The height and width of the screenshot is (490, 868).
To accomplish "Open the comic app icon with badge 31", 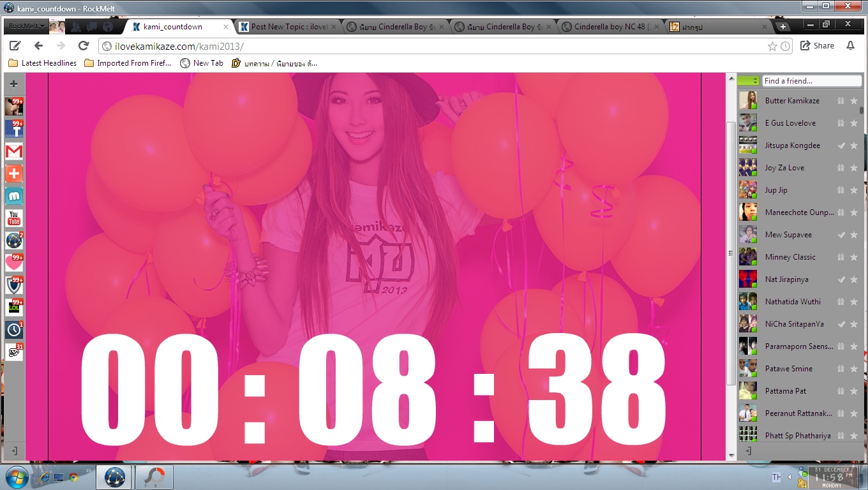I will (x=14, y=352).
